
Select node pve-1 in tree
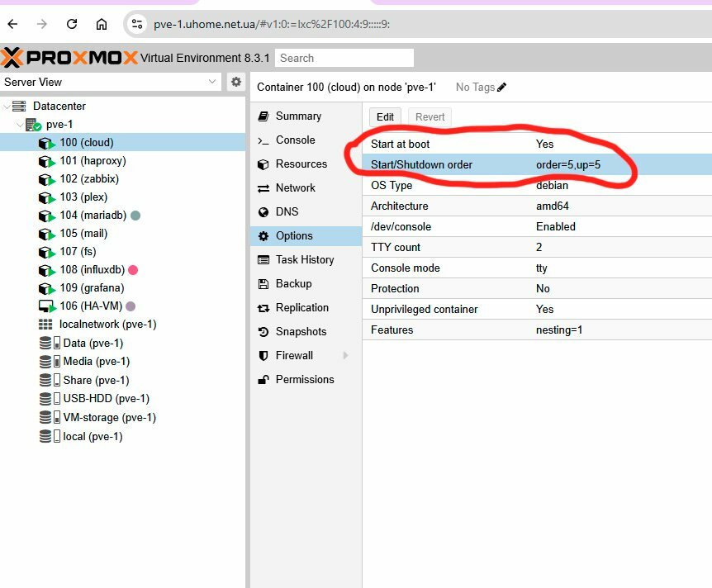[59, 125]
